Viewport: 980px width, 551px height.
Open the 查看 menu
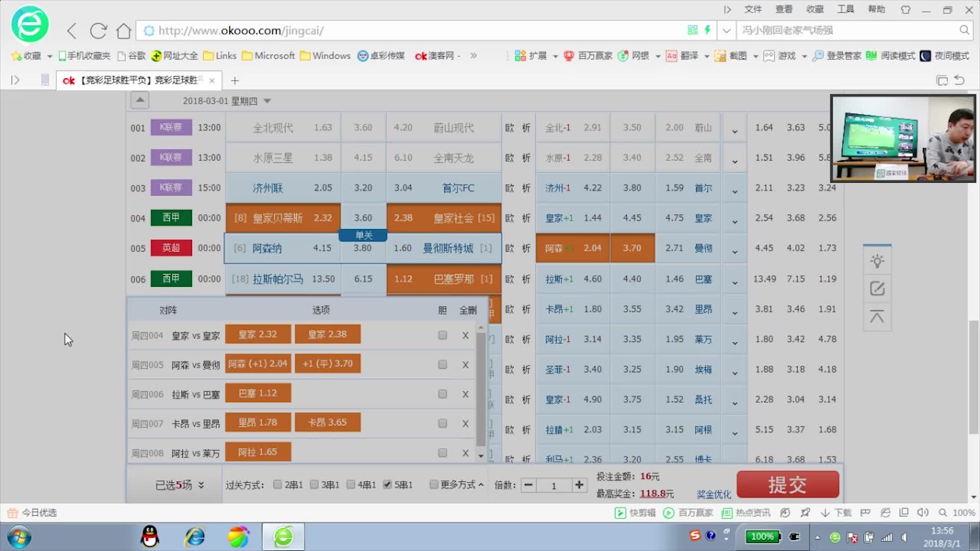(x=784, y=9)
